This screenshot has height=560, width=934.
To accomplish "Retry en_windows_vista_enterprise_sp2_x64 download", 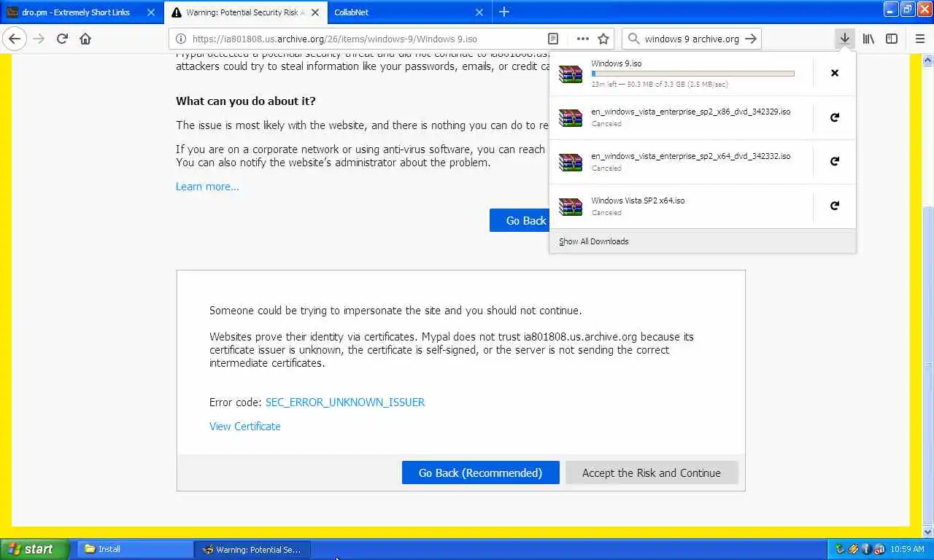I will (x=835, y=161).
